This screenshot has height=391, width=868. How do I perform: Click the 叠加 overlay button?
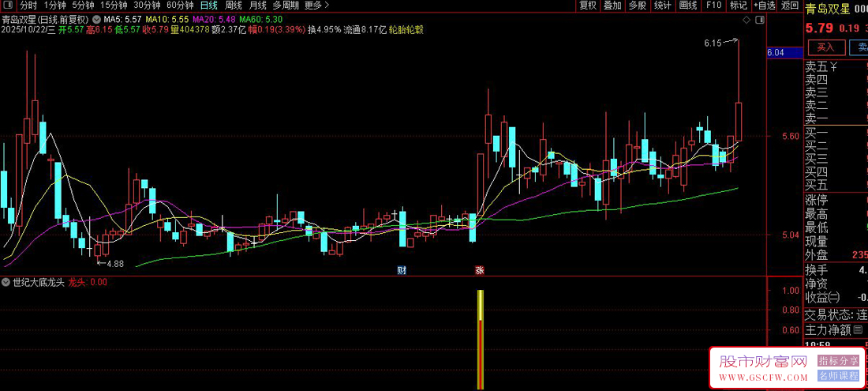point(612,6)
